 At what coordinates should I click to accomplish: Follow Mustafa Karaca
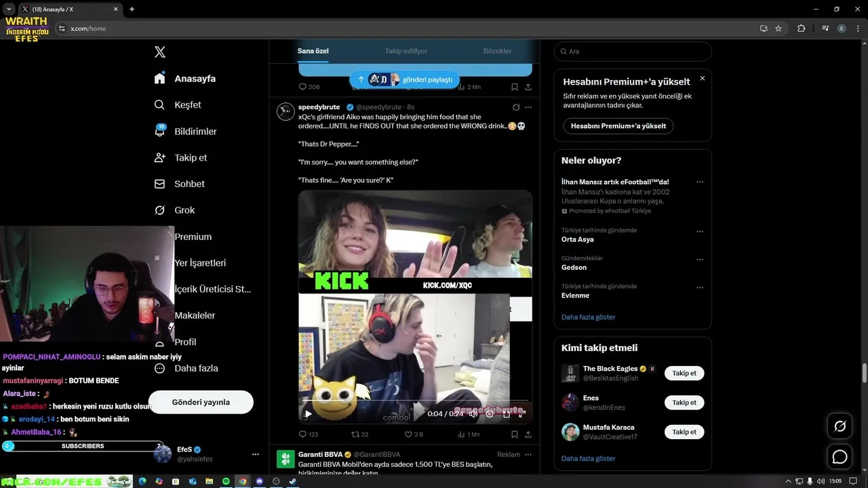(684, 432)
